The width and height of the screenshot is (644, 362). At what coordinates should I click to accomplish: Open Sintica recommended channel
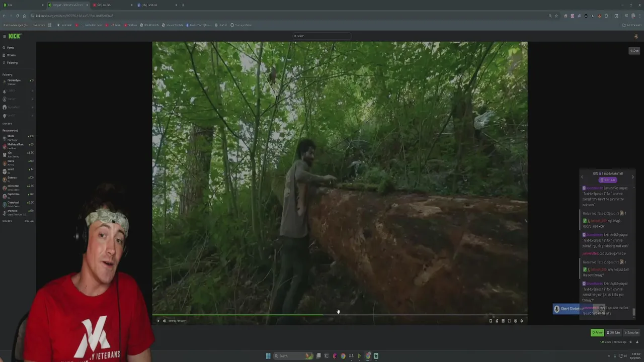pos(18,178)
